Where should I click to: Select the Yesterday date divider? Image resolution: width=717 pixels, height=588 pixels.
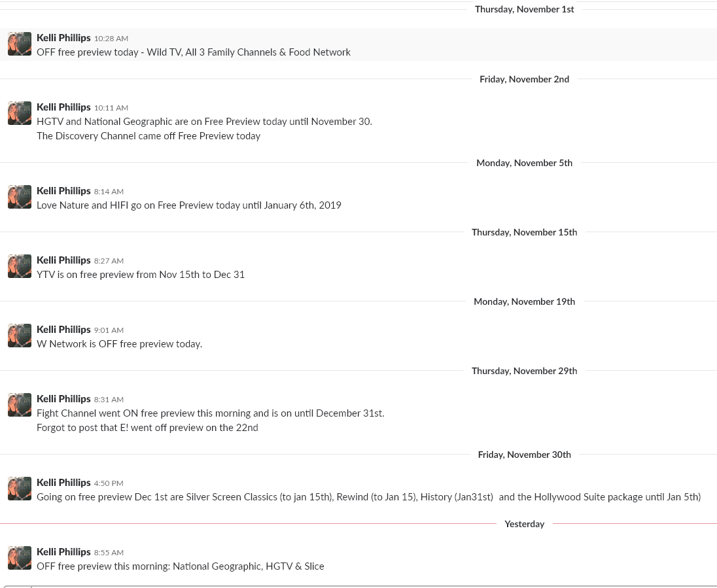(x=524, y=524)
